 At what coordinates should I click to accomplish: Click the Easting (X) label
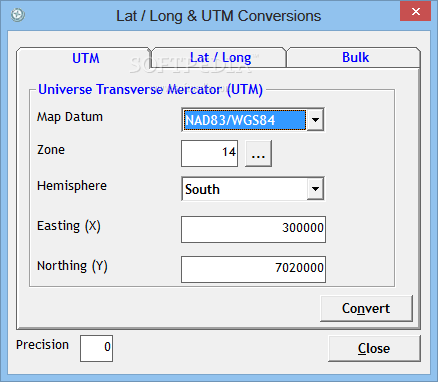pyautogui.click(x=69, y=226)
